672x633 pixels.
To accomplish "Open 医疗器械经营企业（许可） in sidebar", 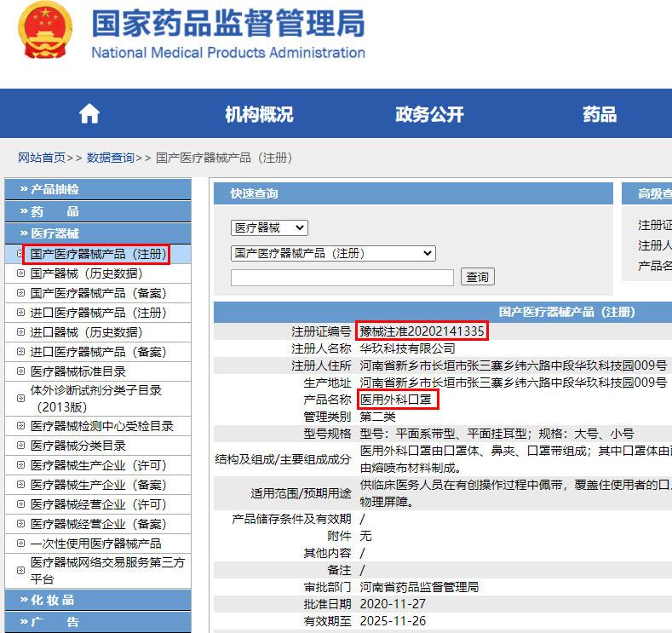I will click(98, 504).
